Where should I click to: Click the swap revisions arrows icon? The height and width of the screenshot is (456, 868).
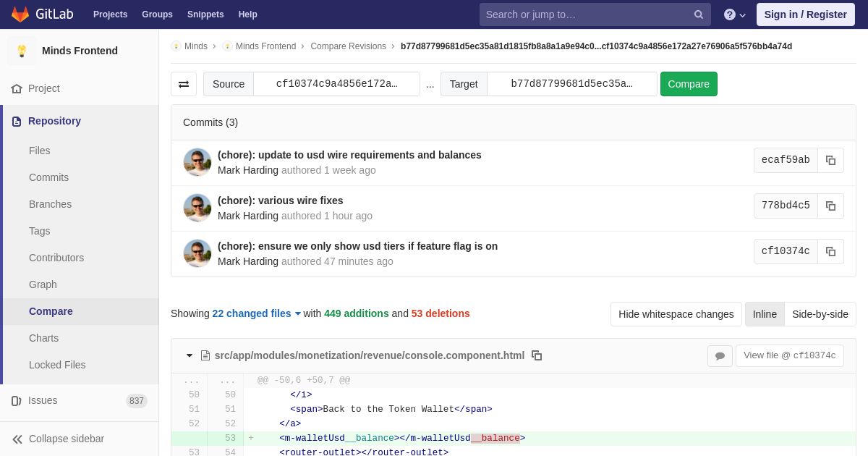[x=184, y=84]
